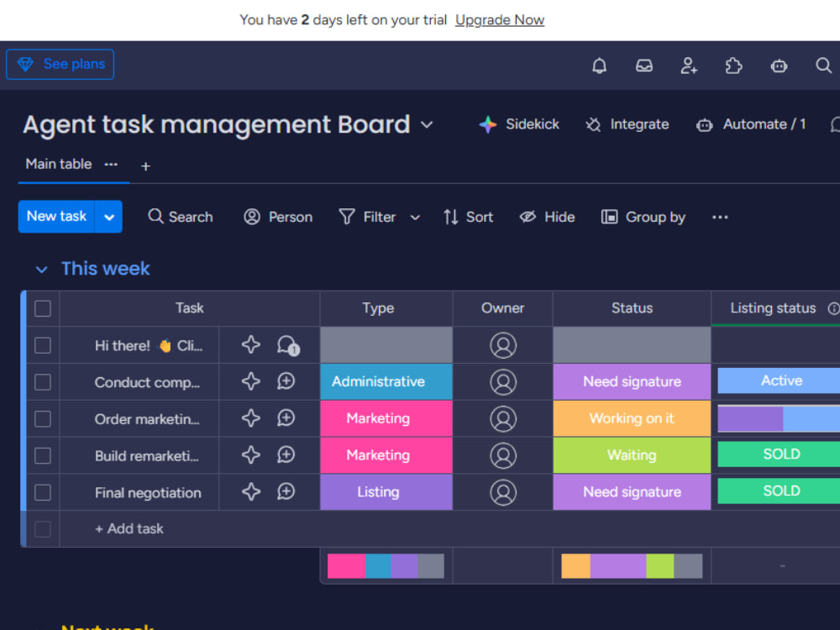The width and height of the screenshot is (840, 630).
Task: Open the apps puzzle piece icon
Action: pos(733,66)
